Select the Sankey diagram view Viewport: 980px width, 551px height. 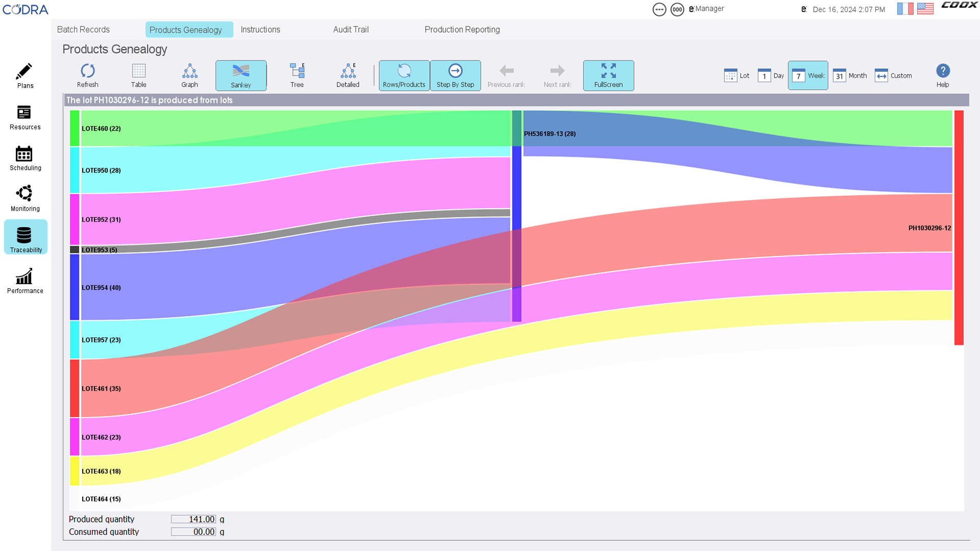pos(241,76)
